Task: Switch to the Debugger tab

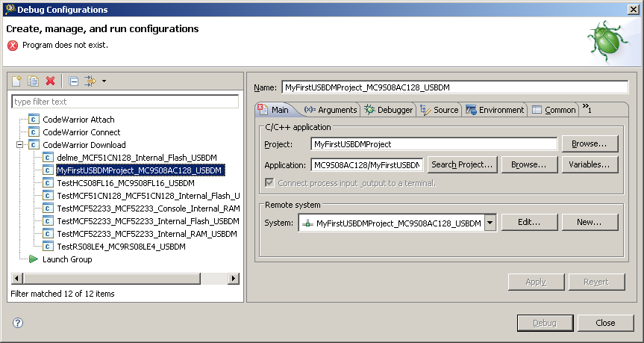Action: coord(388,110)
